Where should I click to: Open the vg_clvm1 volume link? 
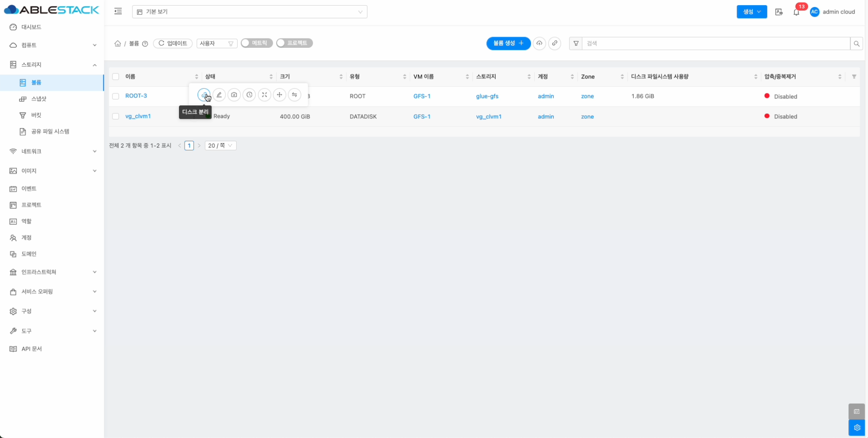tap(138, 116)
